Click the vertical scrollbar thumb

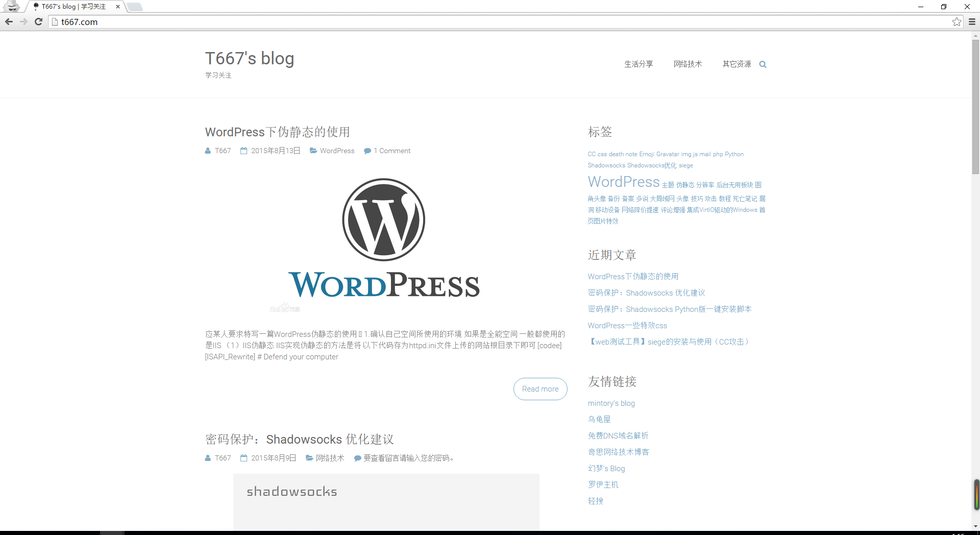pos(975,106)
